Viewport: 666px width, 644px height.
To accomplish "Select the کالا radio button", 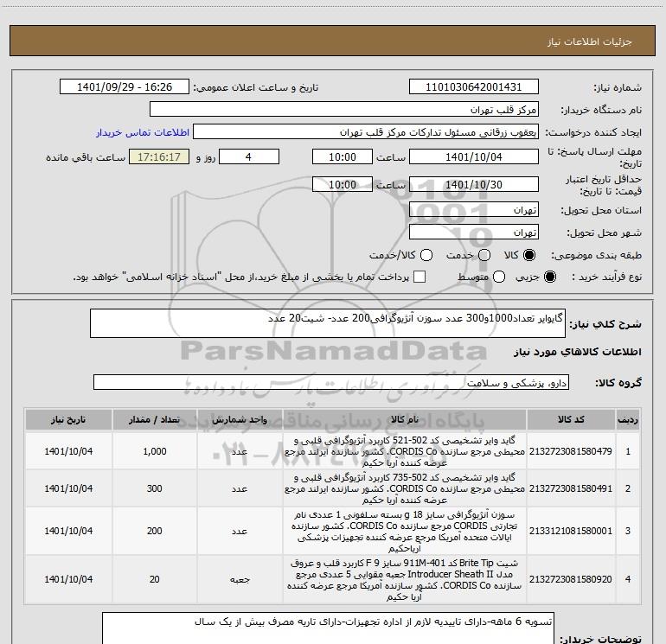I will click(529, 255).
